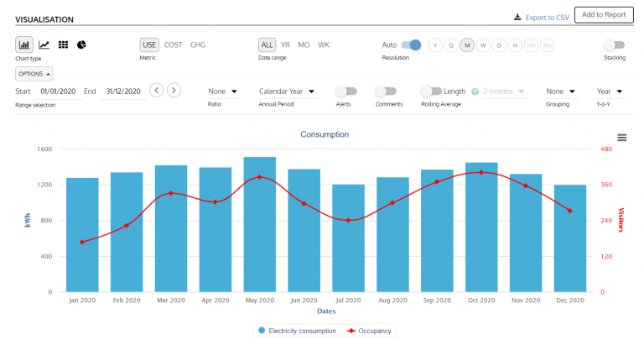Disable the Auto resolution toggle
The height and width of the screenshot is (345, 644).
pyautogui.click(x=411, y=44)
